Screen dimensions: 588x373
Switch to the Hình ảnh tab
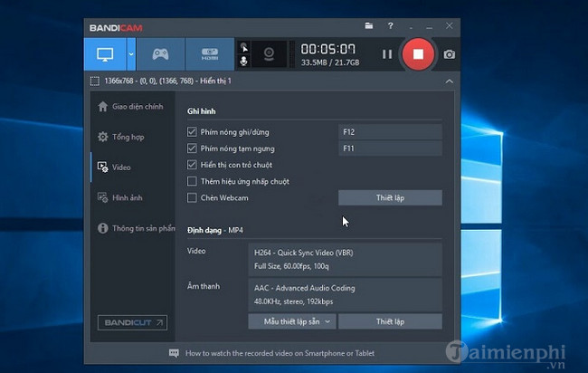coord(127,197)
